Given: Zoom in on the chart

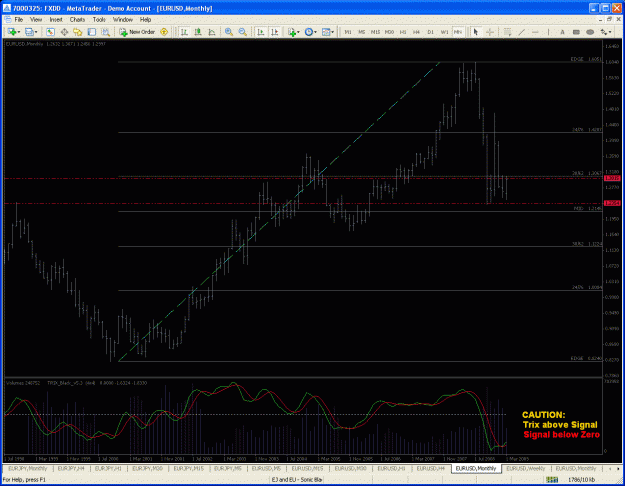Looking at the screenshot, I should 229,32.
